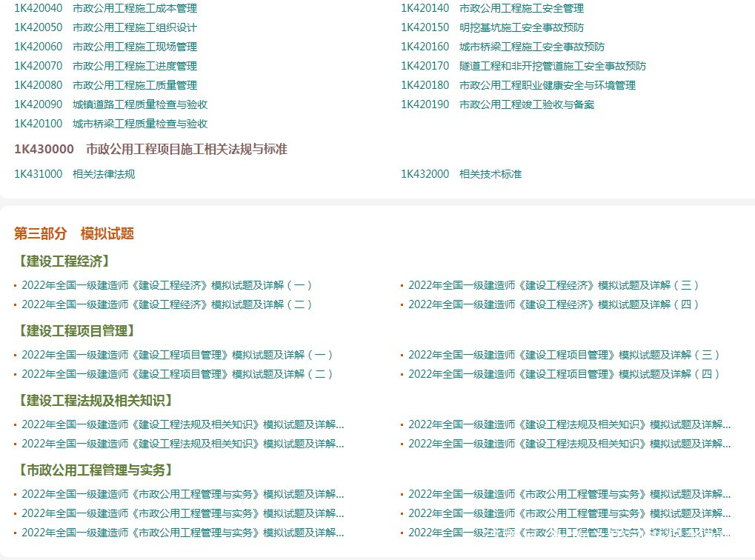This screenshot has height=560, width=755.
Task: Select 1K420060 市政公用工程施工现场管理
Action: [105, 47]
